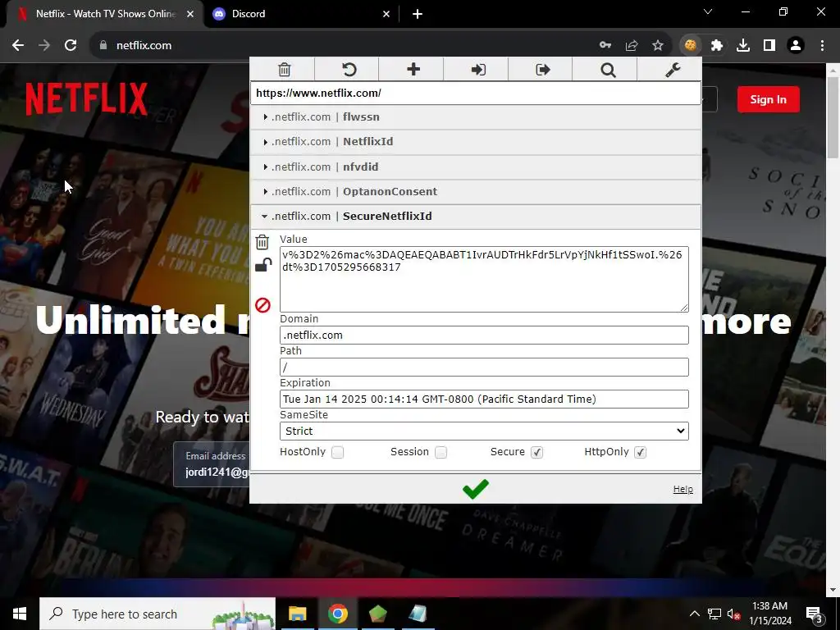Open Chrome three-dot menu
840x630 pixels.
pyautogui.click(x=822, y=46)
